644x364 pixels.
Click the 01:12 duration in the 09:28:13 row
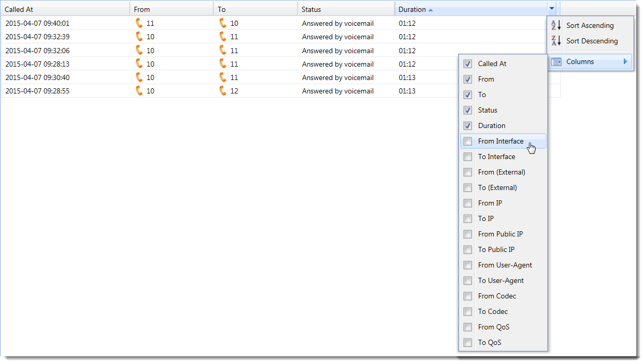[407, 64]
